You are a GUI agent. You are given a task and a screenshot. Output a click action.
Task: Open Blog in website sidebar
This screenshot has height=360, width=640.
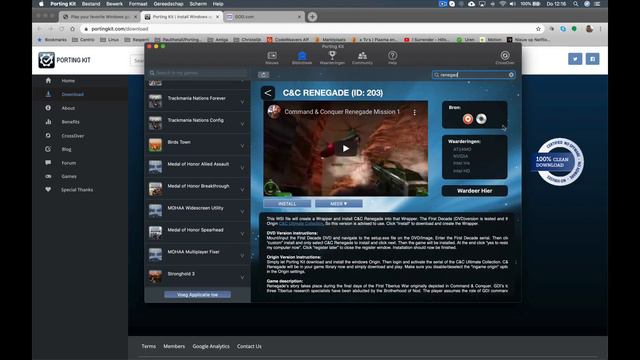tap(67, 149)
